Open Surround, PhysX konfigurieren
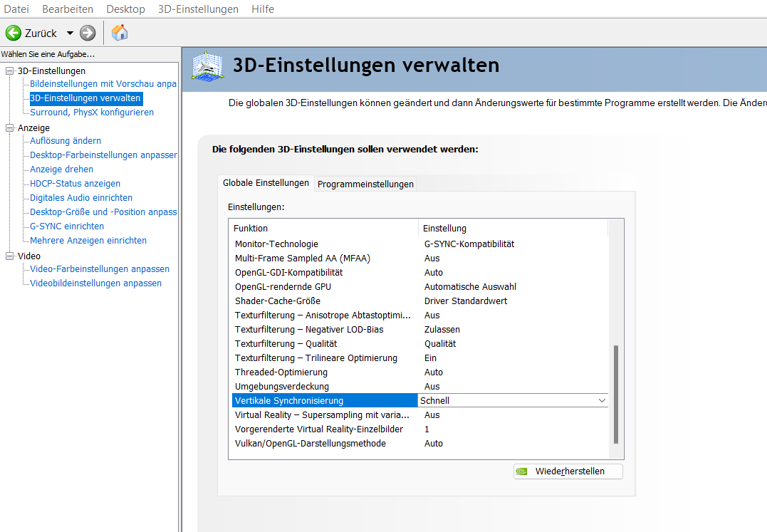Screen dimensions: 767x532 (x=92, y=113)
